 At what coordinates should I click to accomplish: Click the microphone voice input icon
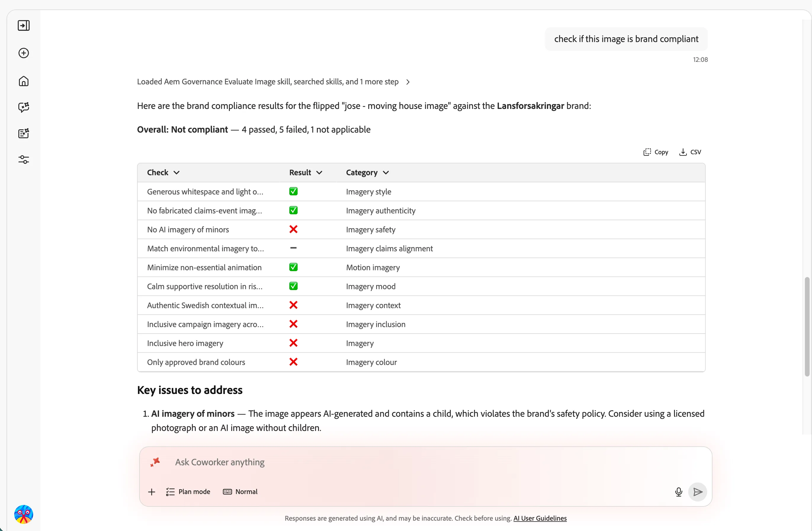(679, 492)
